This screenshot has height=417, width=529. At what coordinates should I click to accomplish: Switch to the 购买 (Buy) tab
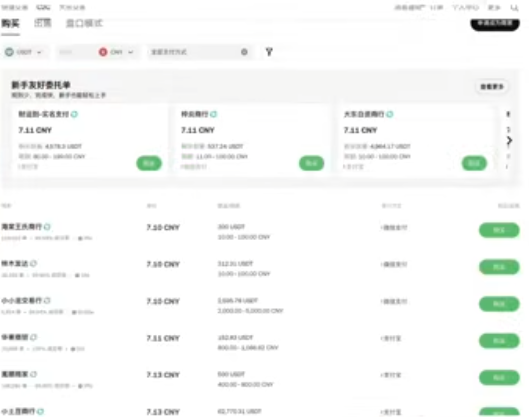[x=10, y=24]
